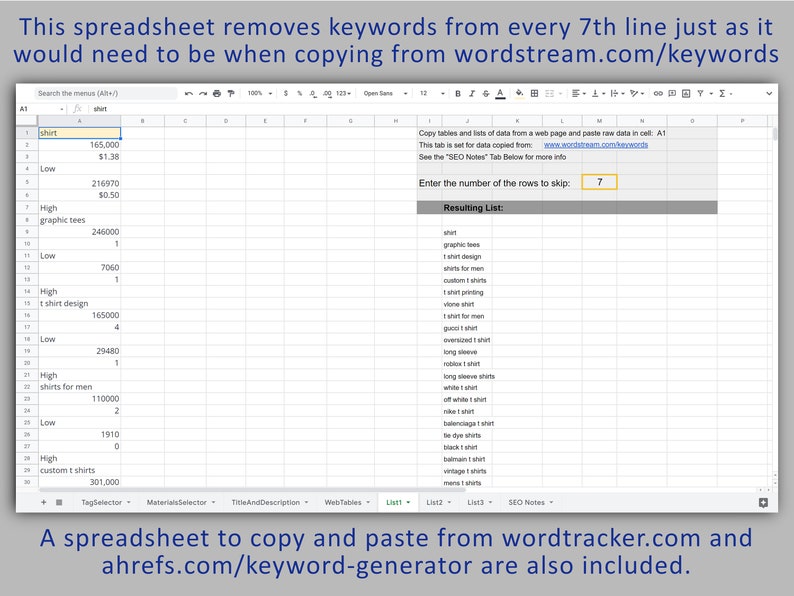Select row 15 header

27,303
